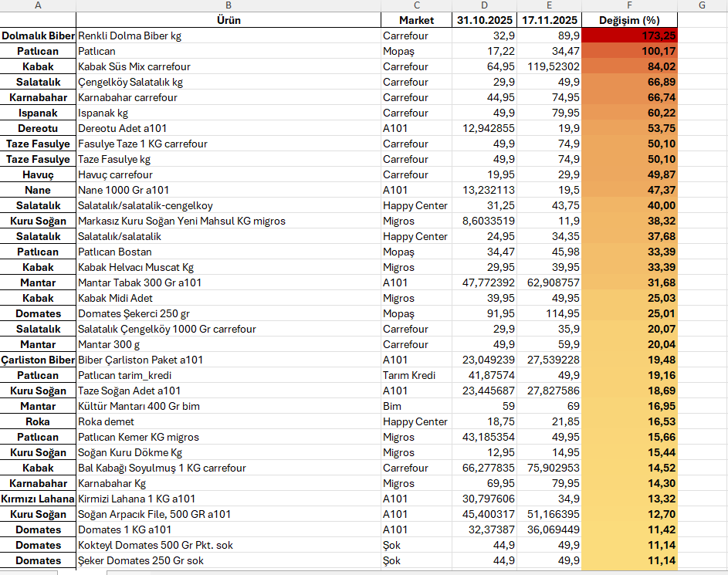Click the 16,53 percentage cell
Viewport: 728px width, 575px height.
coord(630,421)
